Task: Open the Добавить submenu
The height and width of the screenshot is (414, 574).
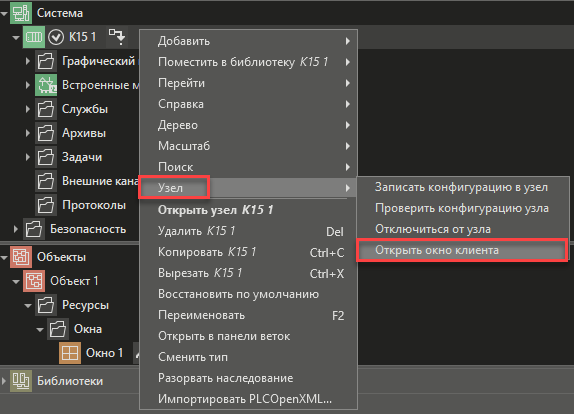Action: point(248,41)
